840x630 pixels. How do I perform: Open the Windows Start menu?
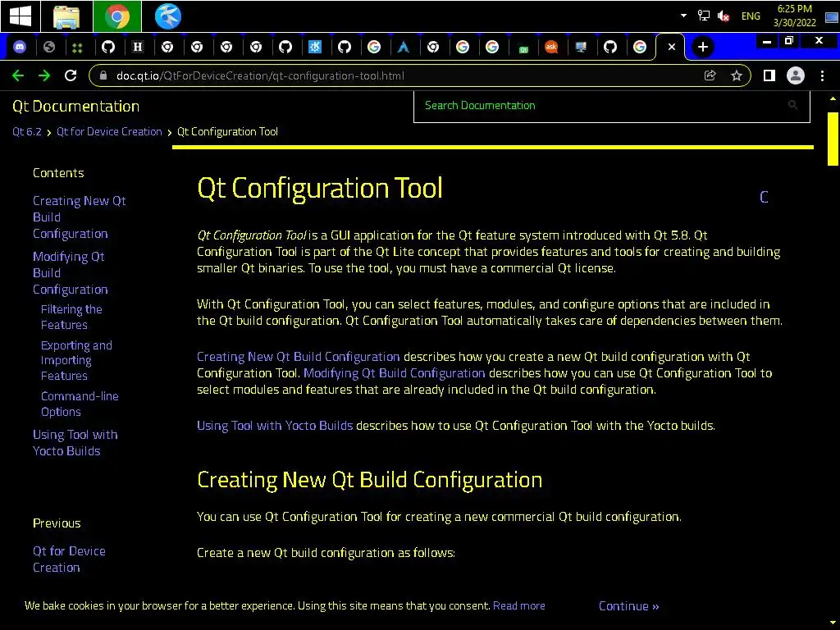(20, 16)
